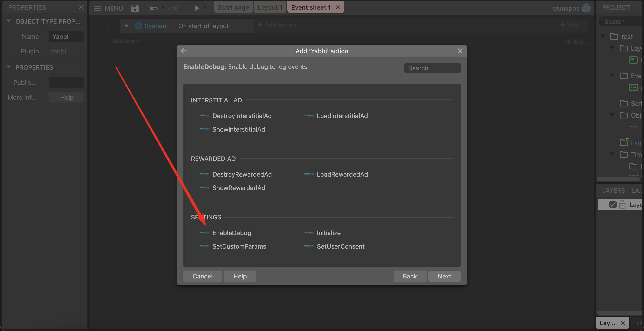Click the Next button
The image size is (644, 331).
point(444,276)
